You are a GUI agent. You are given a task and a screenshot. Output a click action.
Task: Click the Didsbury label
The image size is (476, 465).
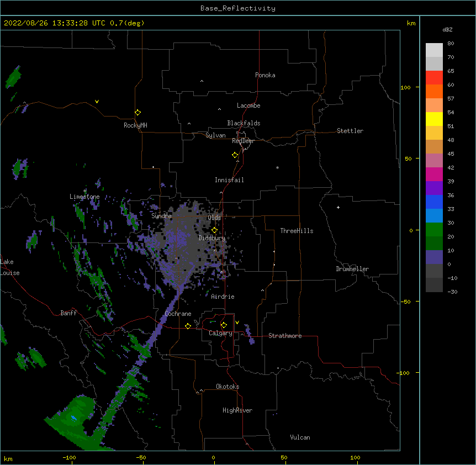click(x=212, y=238)
